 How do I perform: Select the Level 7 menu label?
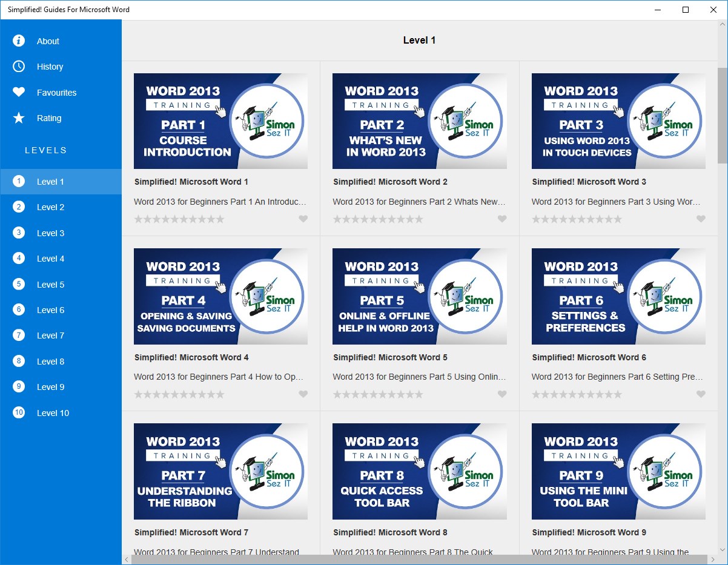(50, 335)
